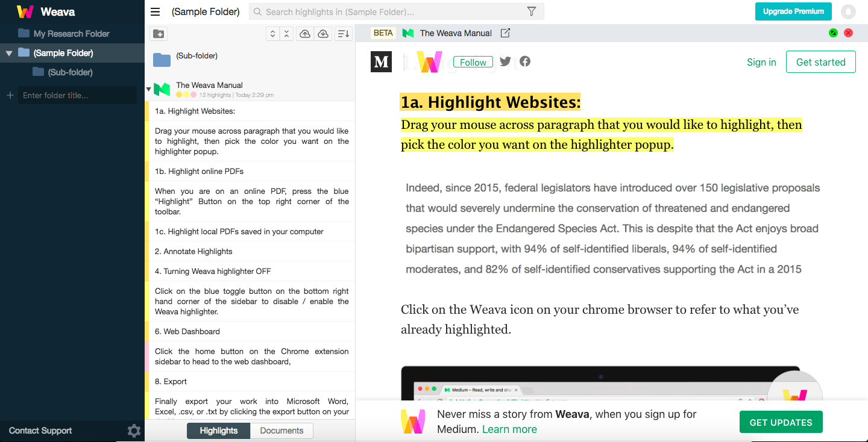868x442 pixels.
Task: Click the new folder icon
Action: [x=159, y=34]
